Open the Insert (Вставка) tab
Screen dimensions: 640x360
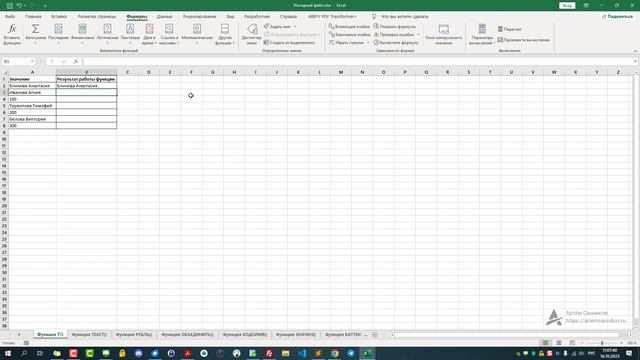coord(59,17)
